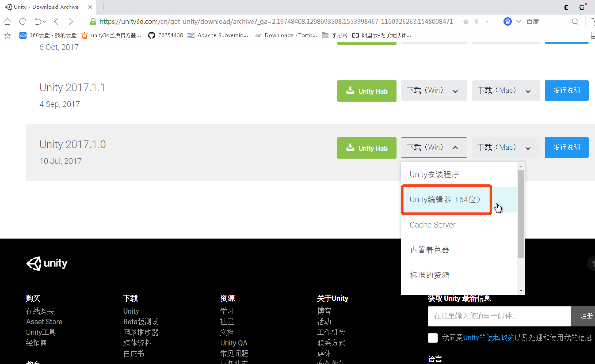The image size is (595, 364).
Task: Click the skin shirt icon in title bar
Action: coord(582,7)
